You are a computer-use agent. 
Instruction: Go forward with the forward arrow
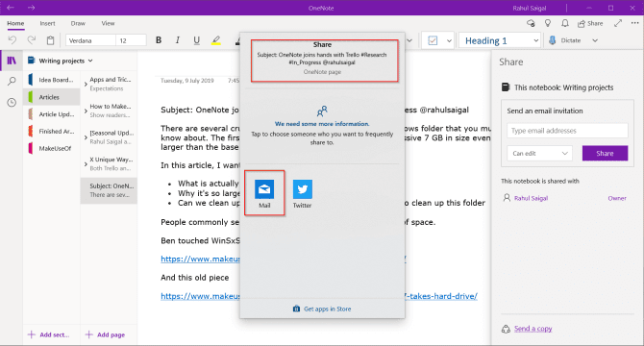point(31,8)
